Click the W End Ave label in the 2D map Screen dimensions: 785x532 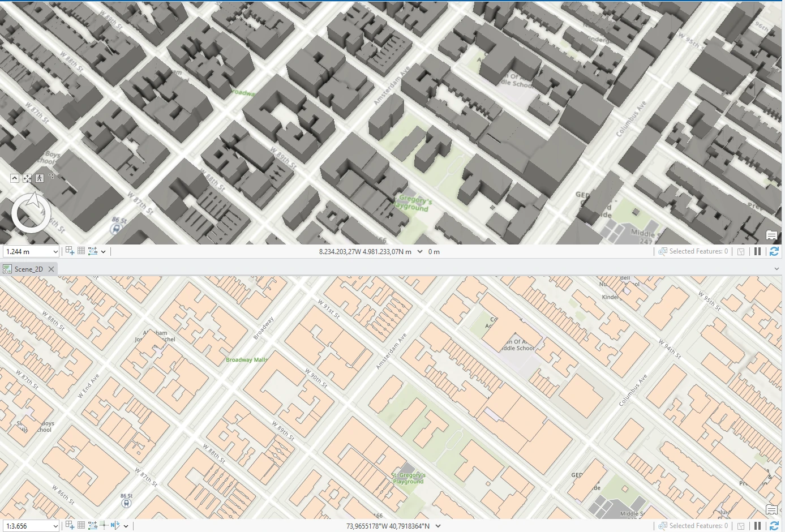point(88,386)
